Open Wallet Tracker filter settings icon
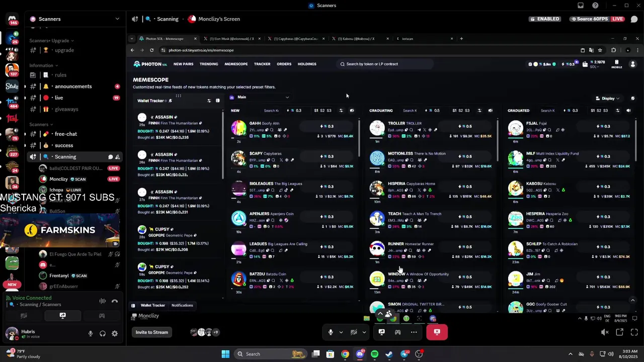This screenshot has width=644, height=362. click(x=209, y=101)
